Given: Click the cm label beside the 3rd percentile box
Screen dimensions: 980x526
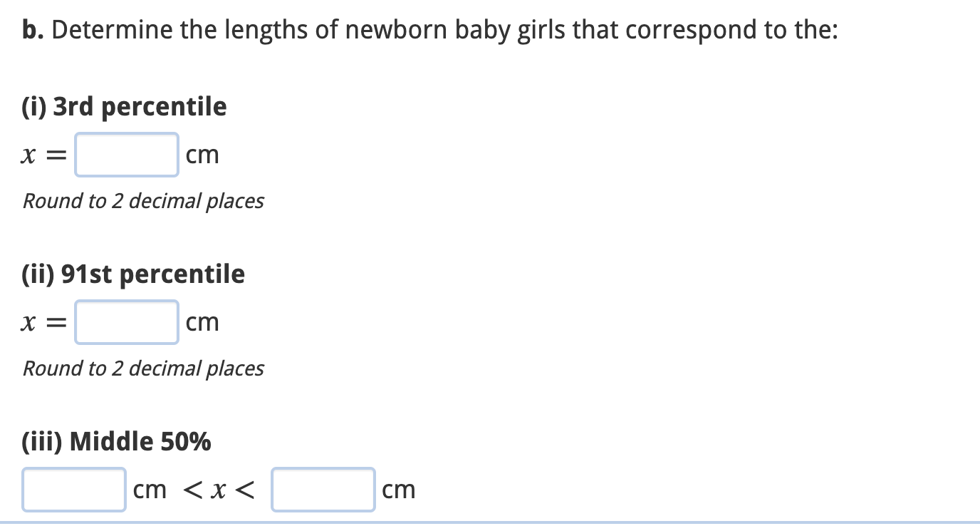Looking at the screenshot, I should (x=202, y=154).
